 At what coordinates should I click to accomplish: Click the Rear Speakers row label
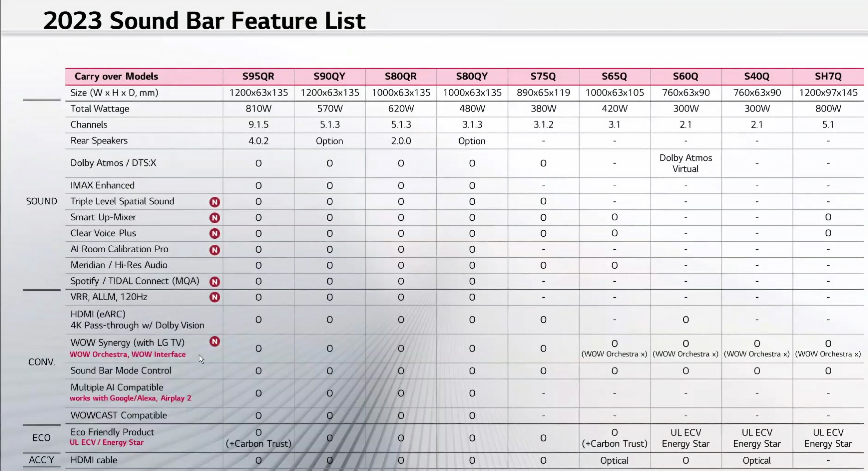coord(99,141)
